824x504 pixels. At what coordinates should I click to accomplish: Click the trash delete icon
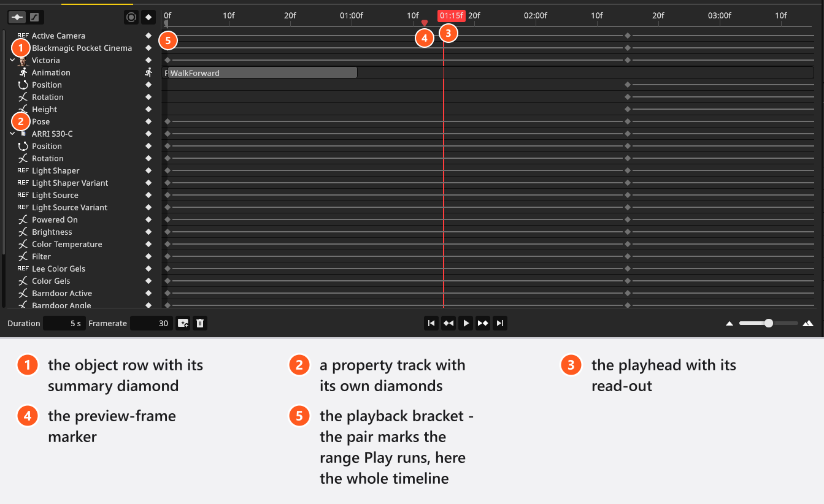click(x=199, y=323)
